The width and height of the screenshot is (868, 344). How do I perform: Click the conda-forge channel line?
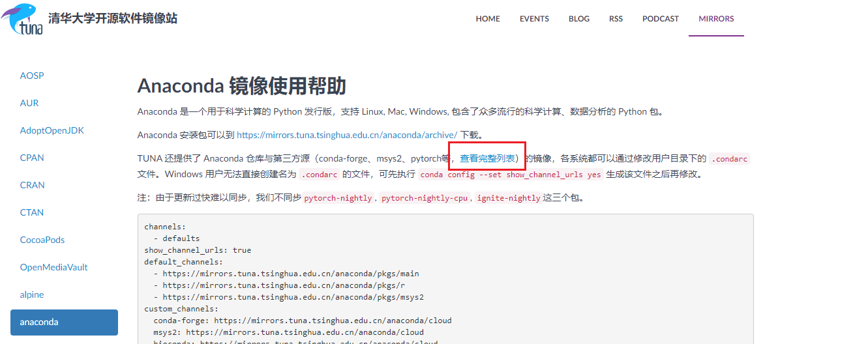303,321
